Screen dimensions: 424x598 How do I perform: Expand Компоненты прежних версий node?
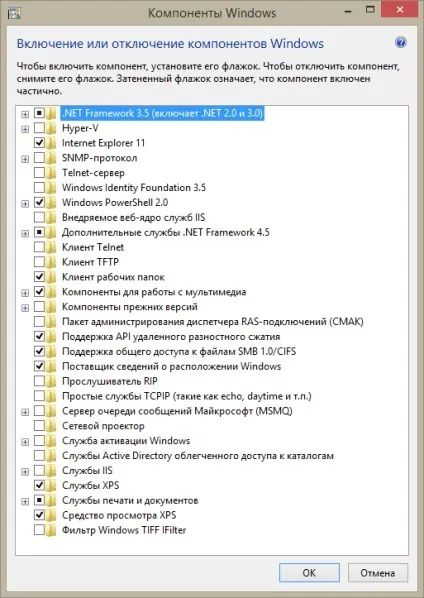25,308
